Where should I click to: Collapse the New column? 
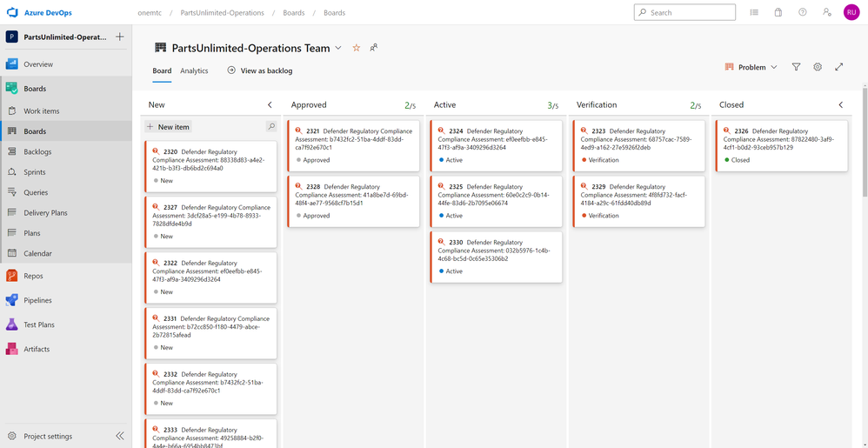click(x=270, y=104)
